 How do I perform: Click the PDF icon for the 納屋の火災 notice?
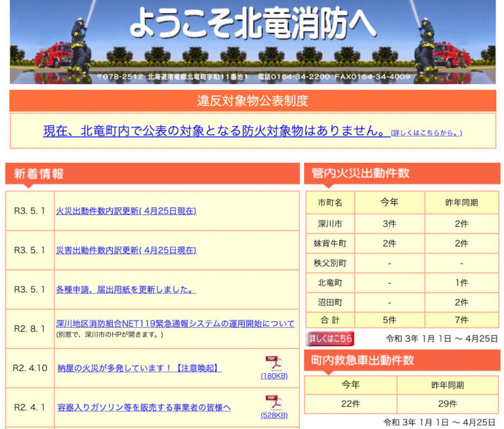(x=273, y=363)
